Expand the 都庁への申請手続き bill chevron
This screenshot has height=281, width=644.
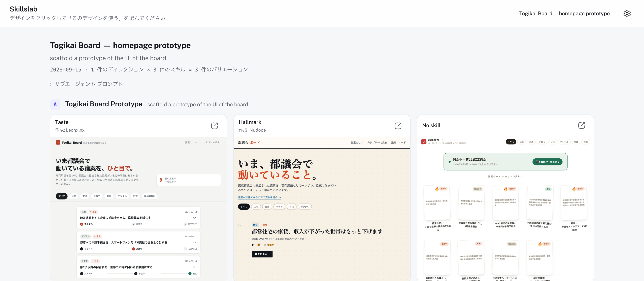click(x=194, y=243)
